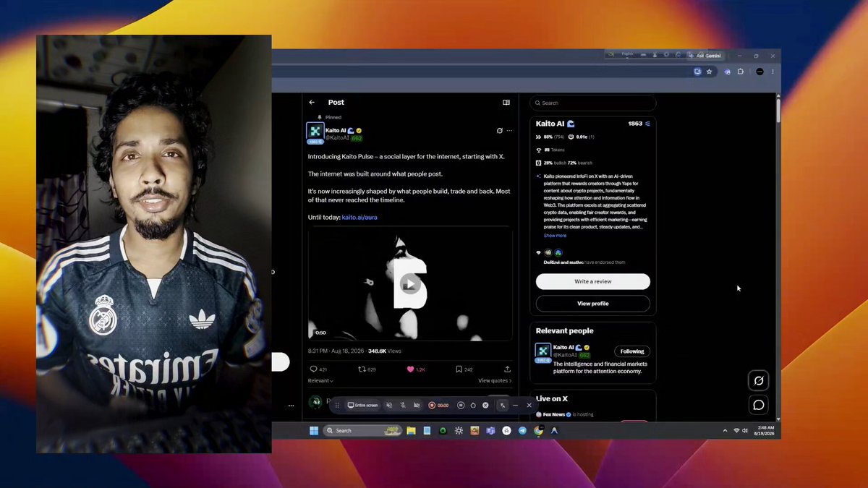868x488 pixels.
Task: Click the 348.6K Views count
Action: point(384,351)
